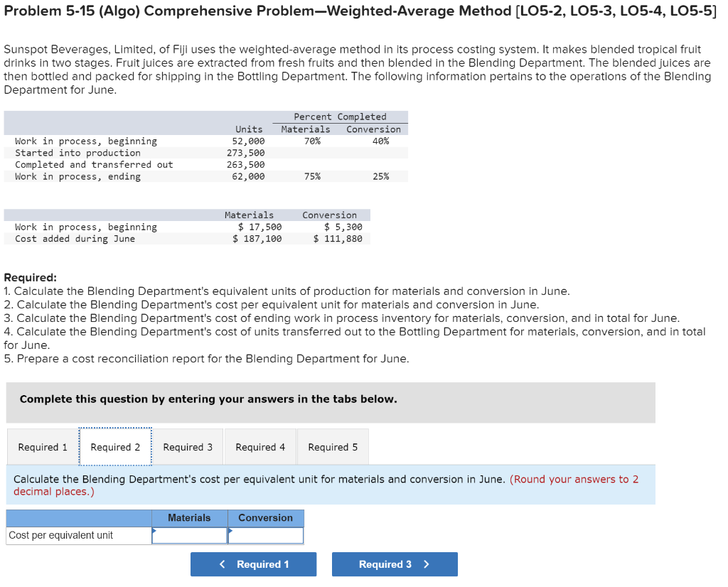Click the blue marker in the Conversion cell

click(230, 529)
